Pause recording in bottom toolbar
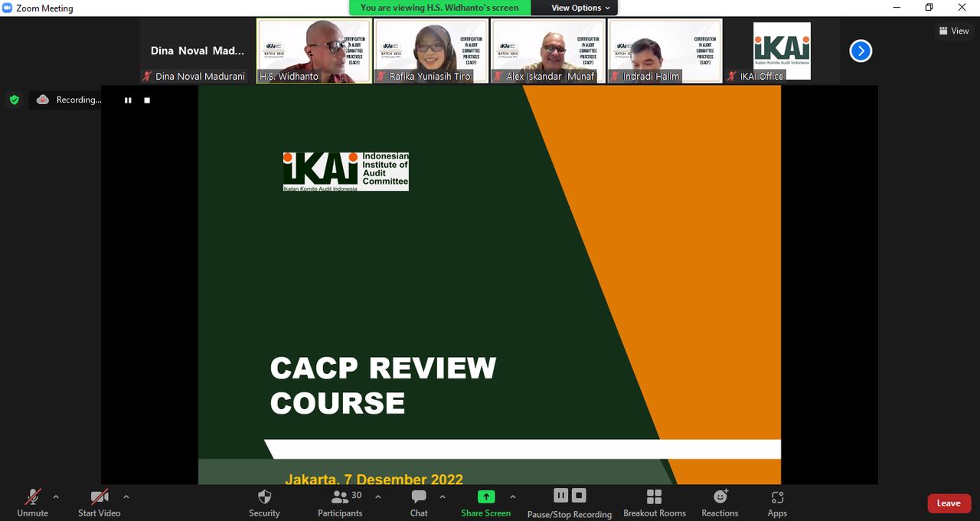Viewport: 980px width, 521px height. click(x=560, y=496)
